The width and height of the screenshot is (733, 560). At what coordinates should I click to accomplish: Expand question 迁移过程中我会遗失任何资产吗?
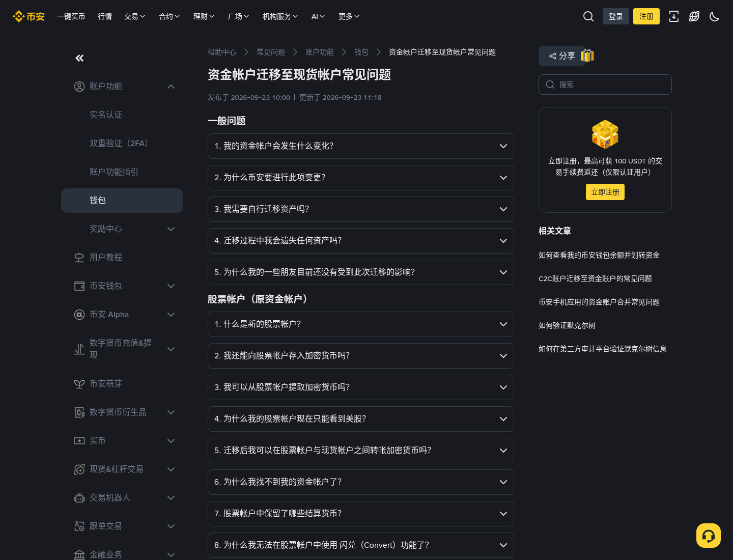click(361, 241)
